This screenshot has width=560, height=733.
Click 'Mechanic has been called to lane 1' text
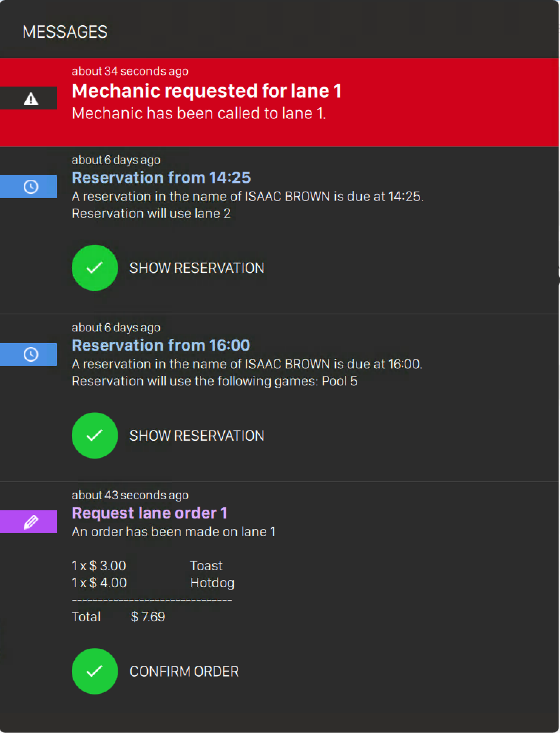199,113
